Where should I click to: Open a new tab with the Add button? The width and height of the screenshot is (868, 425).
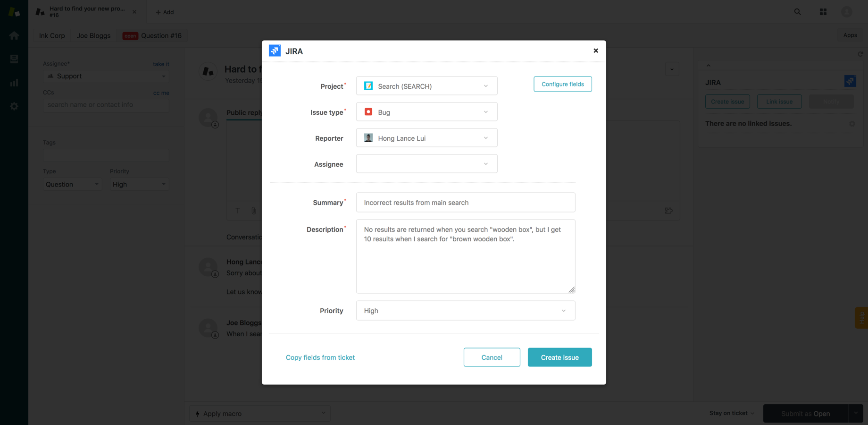coord(165,12)
